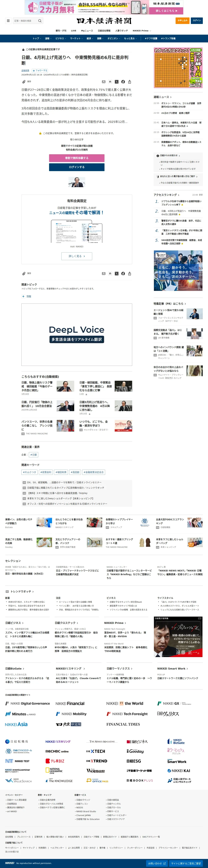Click the paperclip save icon under the headline
208x868 pixels.
coord(24,82)
